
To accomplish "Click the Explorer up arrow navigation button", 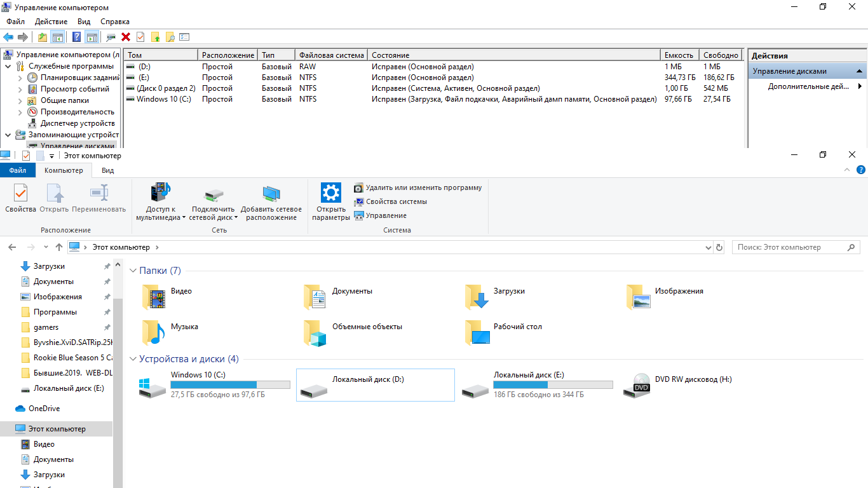I will click(59, 247).
